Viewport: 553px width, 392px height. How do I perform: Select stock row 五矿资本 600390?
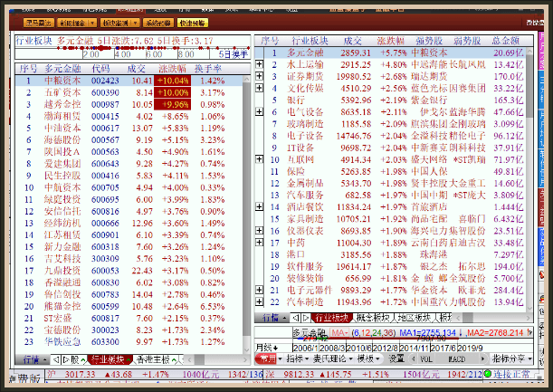click(x=129, y=92)
